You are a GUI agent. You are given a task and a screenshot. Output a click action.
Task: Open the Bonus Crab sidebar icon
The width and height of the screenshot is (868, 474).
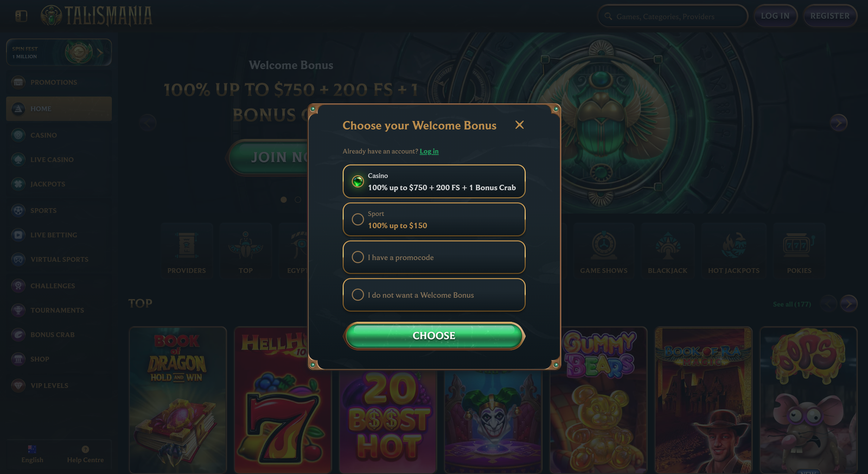point(18,334)
